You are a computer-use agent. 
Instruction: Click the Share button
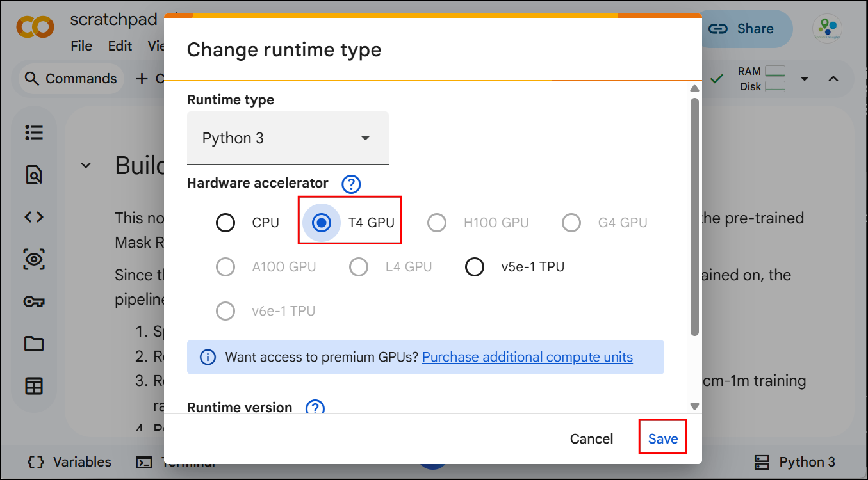click(741, 29)
